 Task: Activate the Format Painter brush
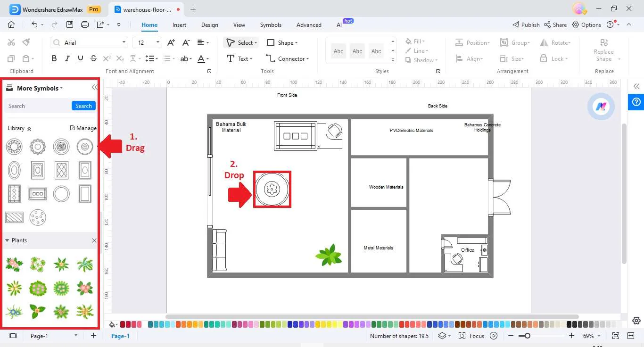tap(26, 42)
